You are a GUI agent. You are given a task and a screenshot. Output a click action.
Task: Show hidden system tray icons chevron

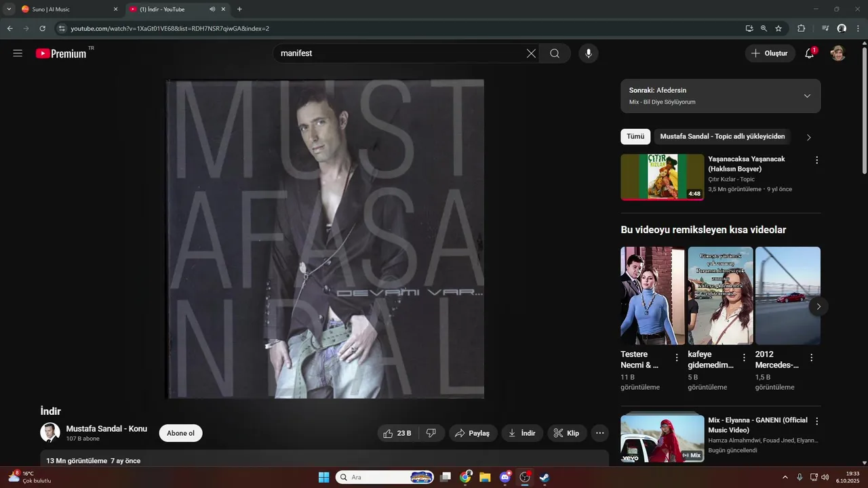point(785,477)
